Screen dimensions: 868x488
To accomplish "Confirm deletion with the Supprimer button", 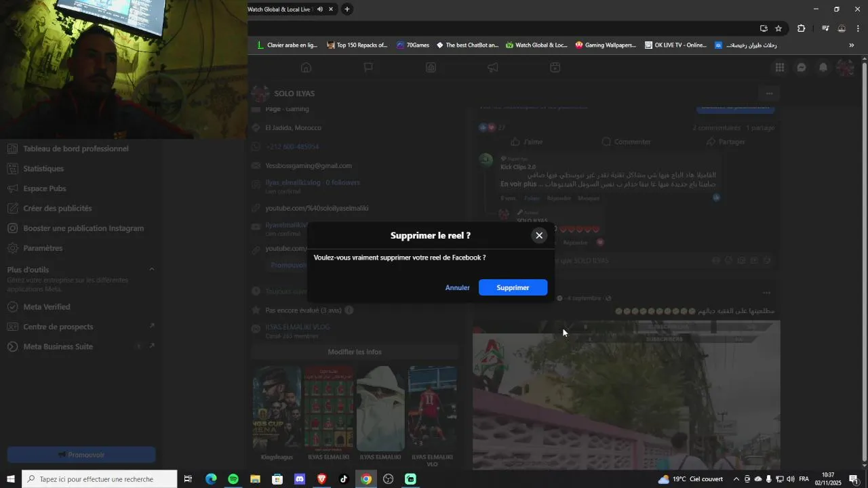I will click(513, 287).
